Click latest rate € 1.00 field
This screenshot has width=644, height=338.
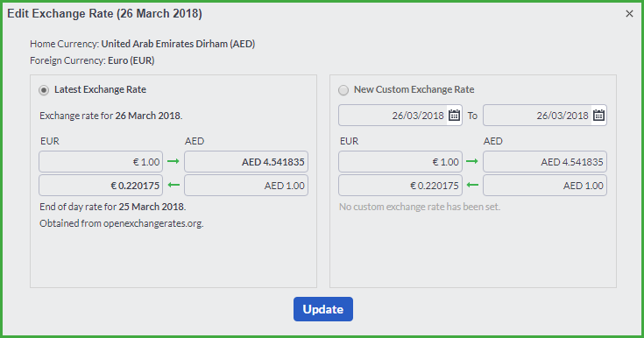[x=101, y=162]
